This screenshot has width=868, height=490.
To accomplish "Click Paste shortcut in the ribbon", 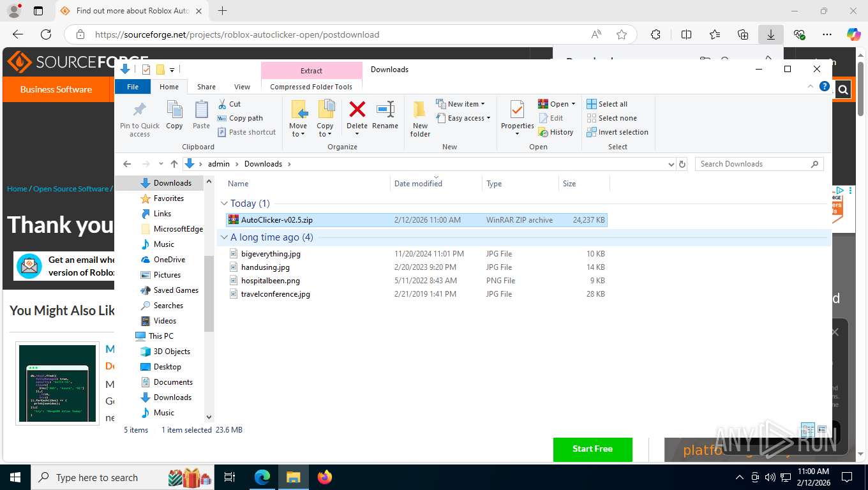I will 246,132.
